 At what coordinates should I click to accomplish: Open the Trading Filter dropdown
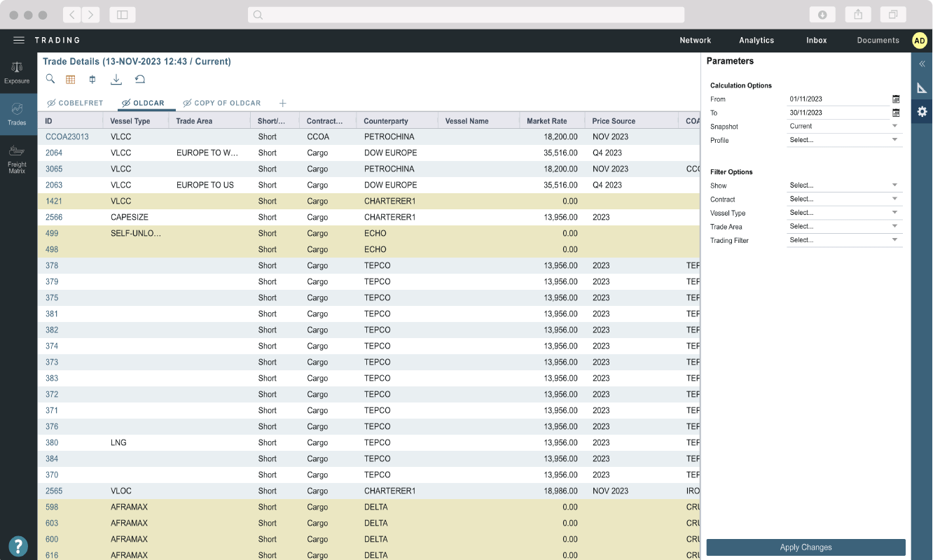[x=844, y=240]
